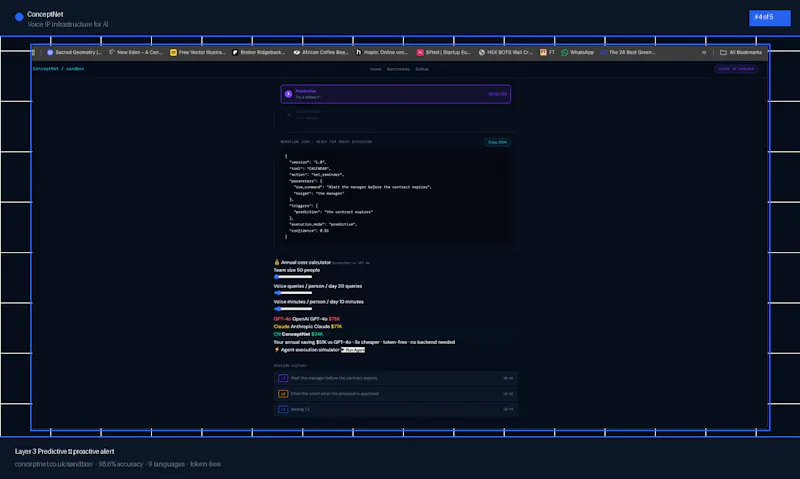Open history entry 'Email the client when the proposal is approved'
Viewport: 800px width, 479px height.
(395, 393)
